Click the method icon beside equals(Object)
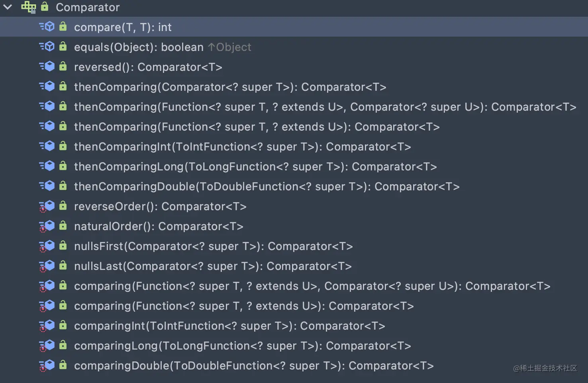Image resolution: width=588 pixels, height=383 pixels. [x=47, y=47]
